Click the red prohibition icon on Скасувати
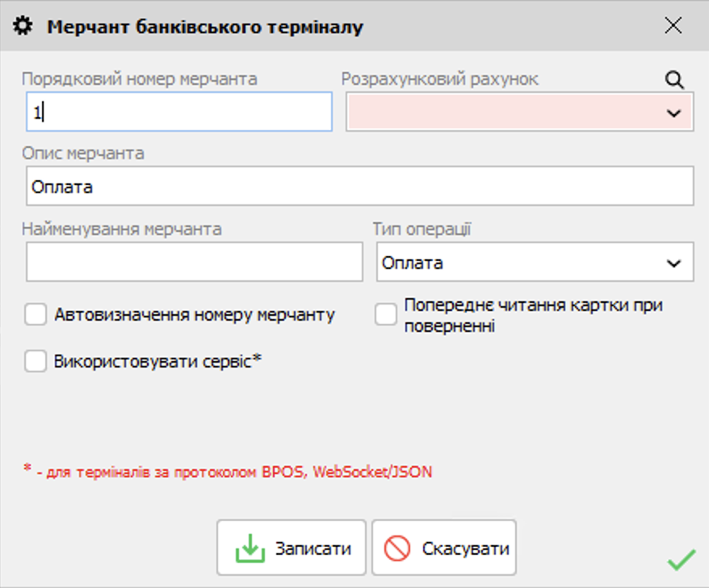 pyautogui.click(x=397, y=549)
